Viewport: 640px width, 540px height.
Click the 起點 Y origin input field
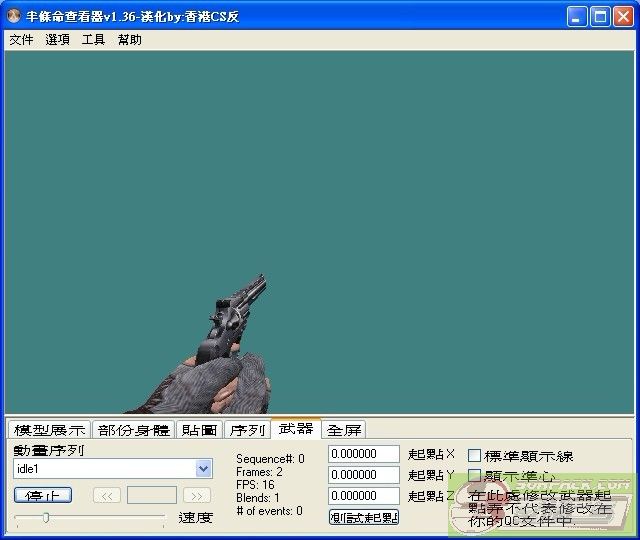[363, 475]
